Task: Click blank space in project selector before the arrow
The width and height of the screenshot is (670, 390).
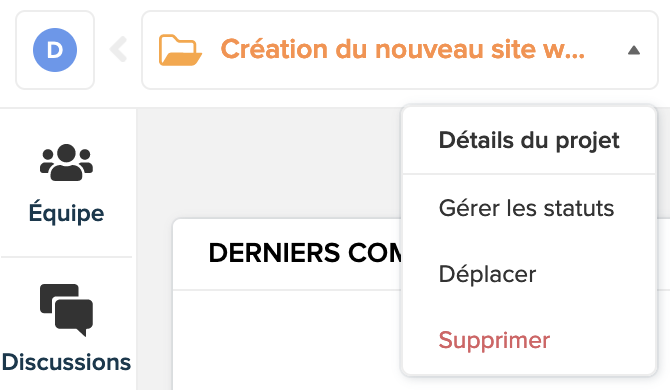Action: pos(605,50)
